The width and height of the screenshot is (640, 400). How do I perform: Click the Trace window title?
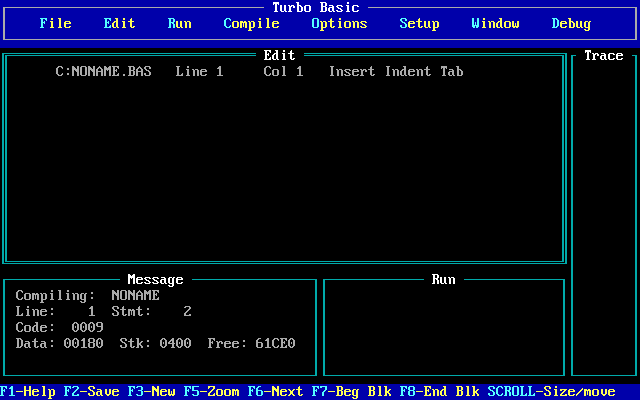point(604,55)
